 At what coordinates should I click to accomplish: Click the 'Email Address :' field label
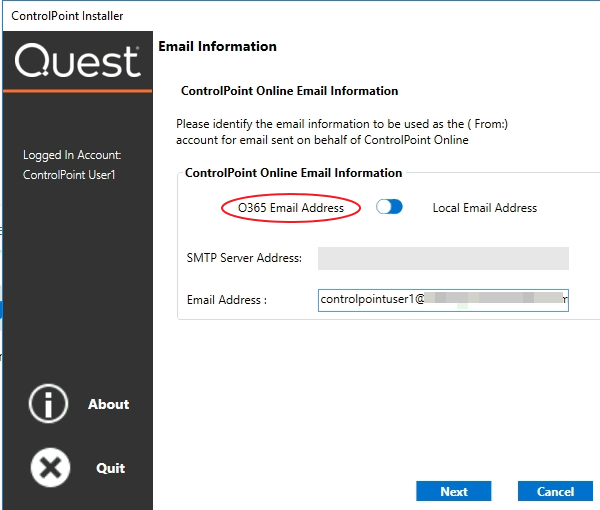pos(227,299)
